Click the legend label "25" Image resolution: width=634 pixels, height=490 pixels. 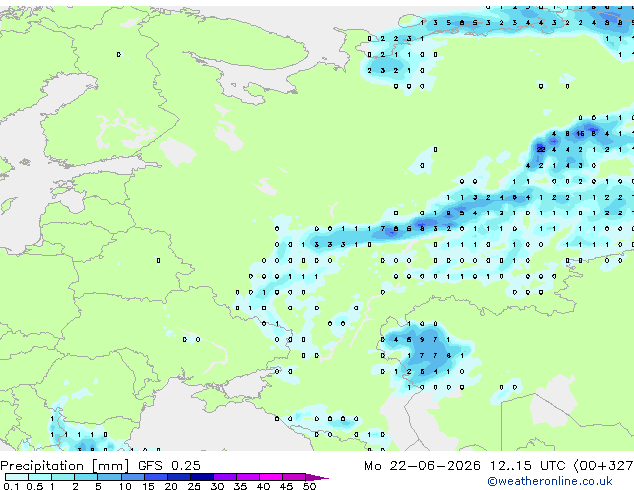pos(194,486)
